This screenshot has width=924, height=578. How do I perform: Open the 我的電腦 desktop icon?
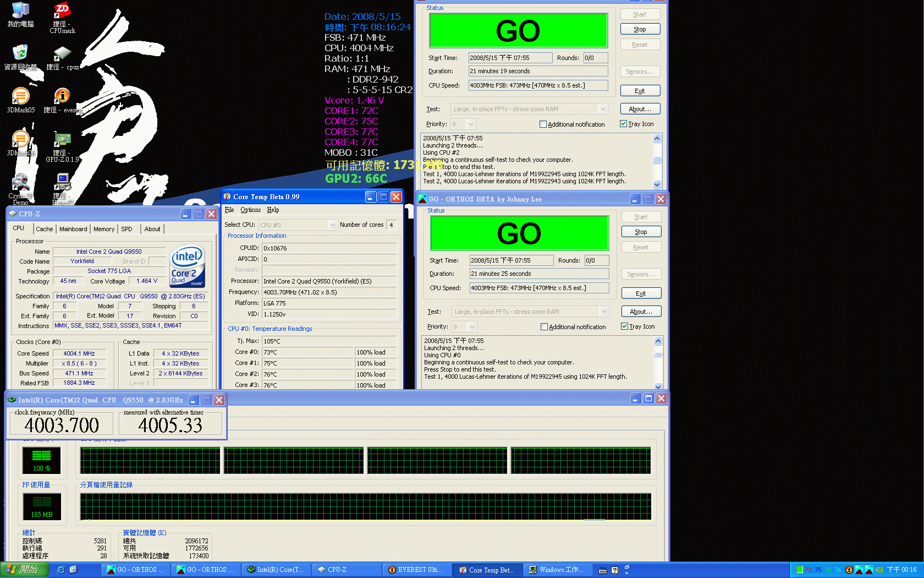point(20,14)
